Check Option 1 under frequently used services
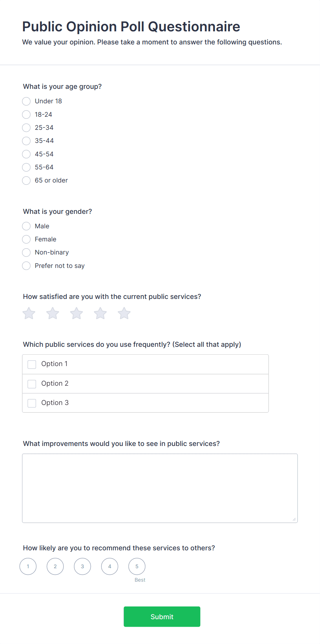This screenshot has width=320, height=644. coord(32,364)
